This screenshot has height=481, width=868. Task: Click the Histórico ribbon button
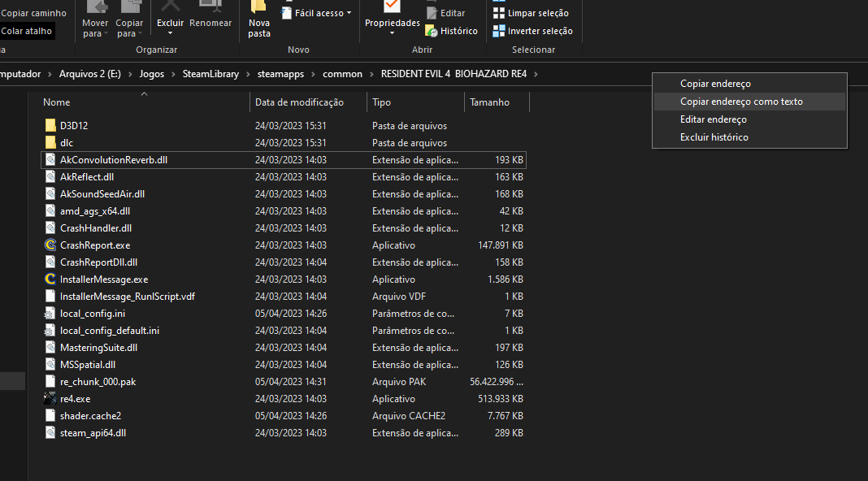(x=452, y=31)
